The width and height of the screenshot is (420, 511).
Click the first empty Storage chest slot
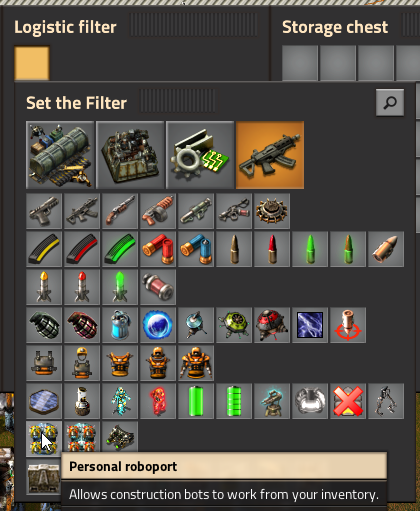[x=300, y=63]
